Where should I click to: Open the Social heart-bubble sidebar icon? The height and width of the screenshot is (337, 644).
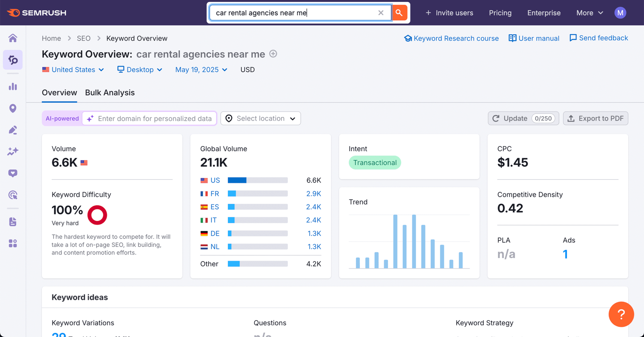[x=13, y=173]
